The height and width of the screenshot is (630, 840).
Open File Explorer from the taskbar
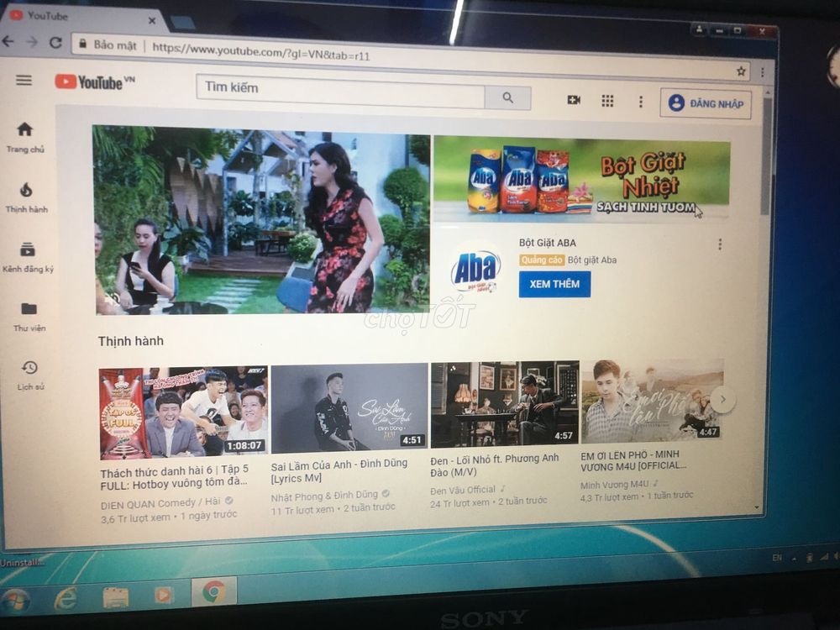[x=115, y=596]
